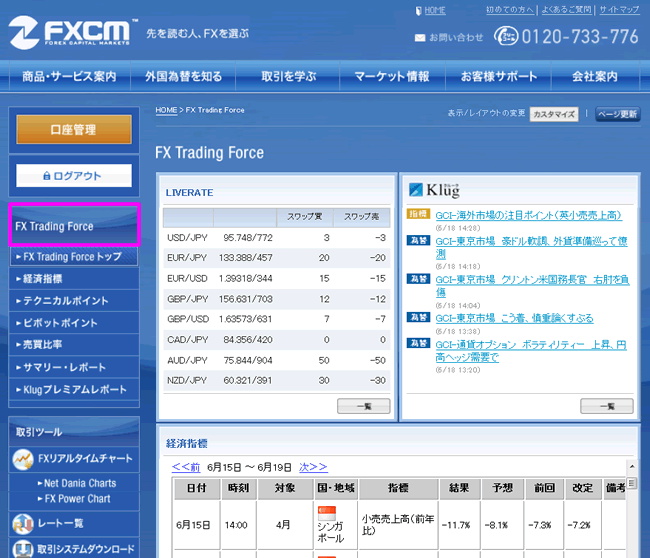Open 商品・サービス案内 menu

coord(69,76)
